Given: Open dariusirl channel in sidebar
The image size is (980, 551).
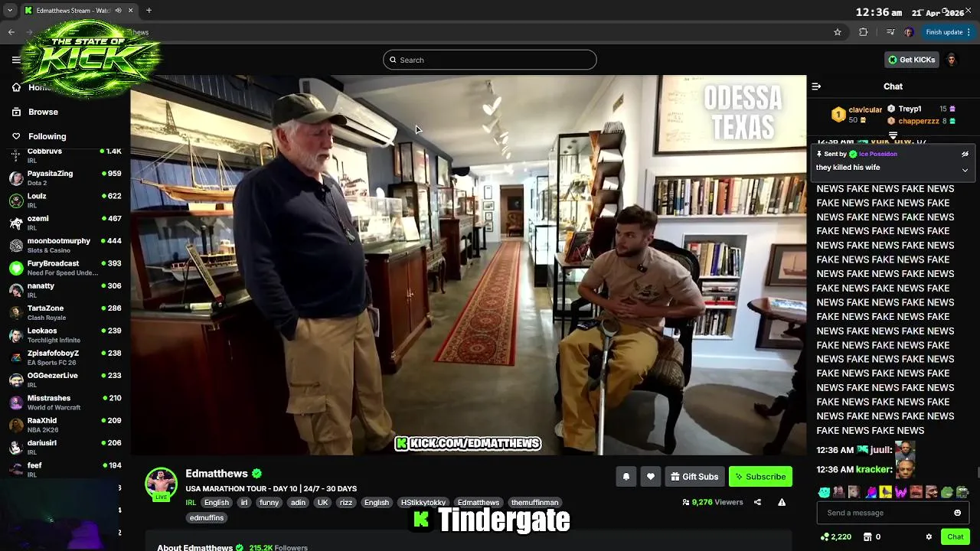Looking at the screenshot, I should click(65, 447).
